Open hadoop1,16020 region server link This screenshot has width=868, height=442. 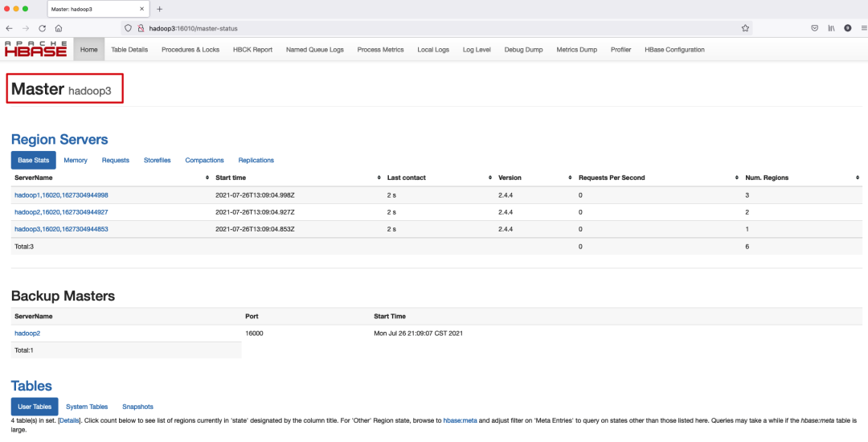61,195
